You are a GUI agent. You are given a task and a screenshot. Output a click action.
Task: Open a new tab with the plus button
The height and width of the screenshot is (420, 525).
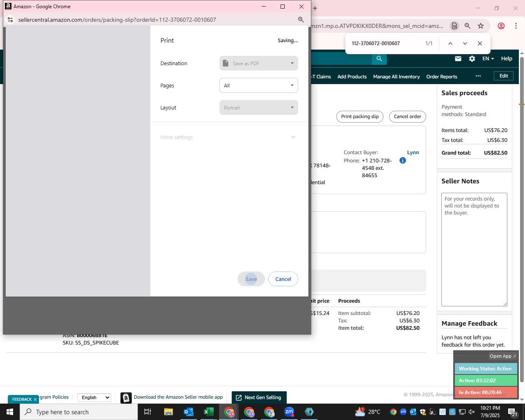click(315, 8)
